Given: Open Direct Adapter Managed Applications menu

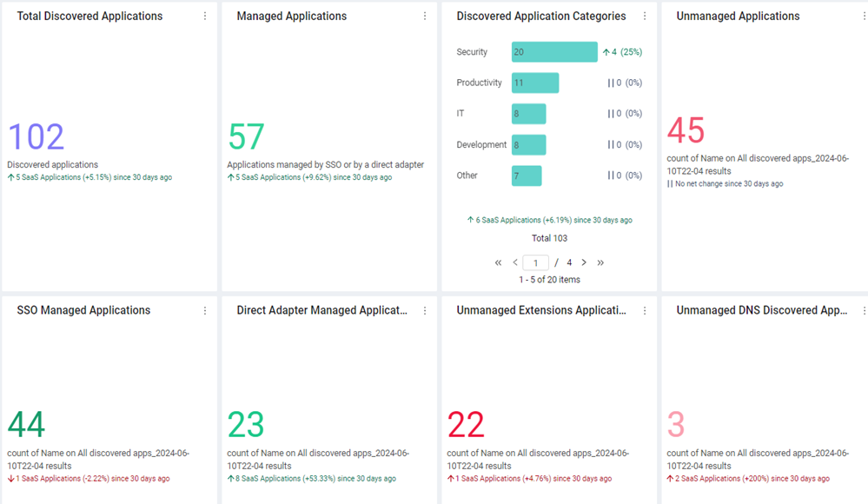Looking at the screenshot, I should (x=425, y=311).
